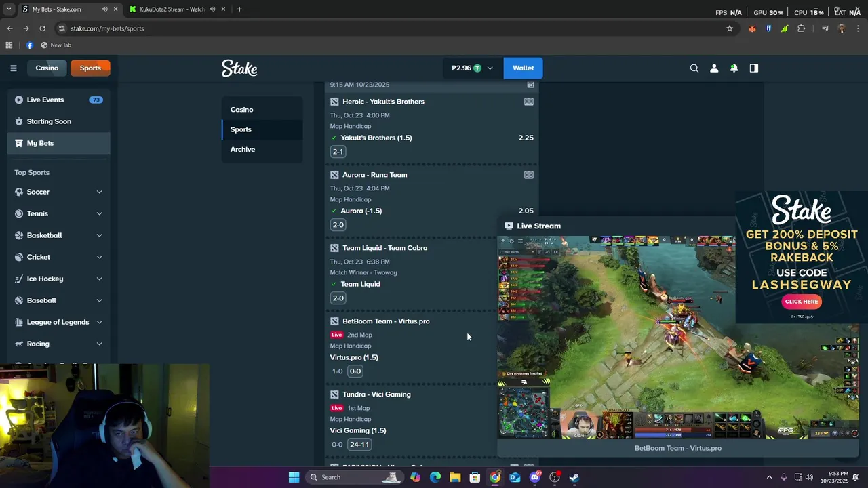This screenshot has width=868, height=488.
Task: Open the media control icon in Chrome
Action: 825,28
